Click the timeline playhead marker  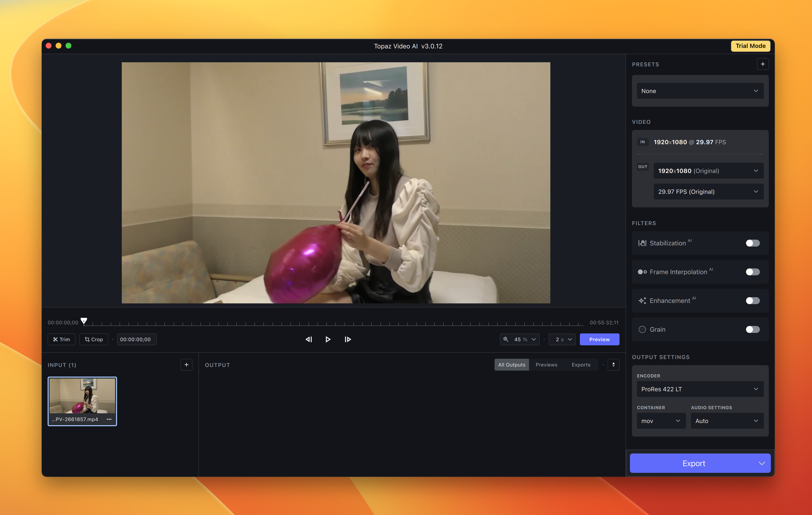pyautogui.click(x=84, y=321)
